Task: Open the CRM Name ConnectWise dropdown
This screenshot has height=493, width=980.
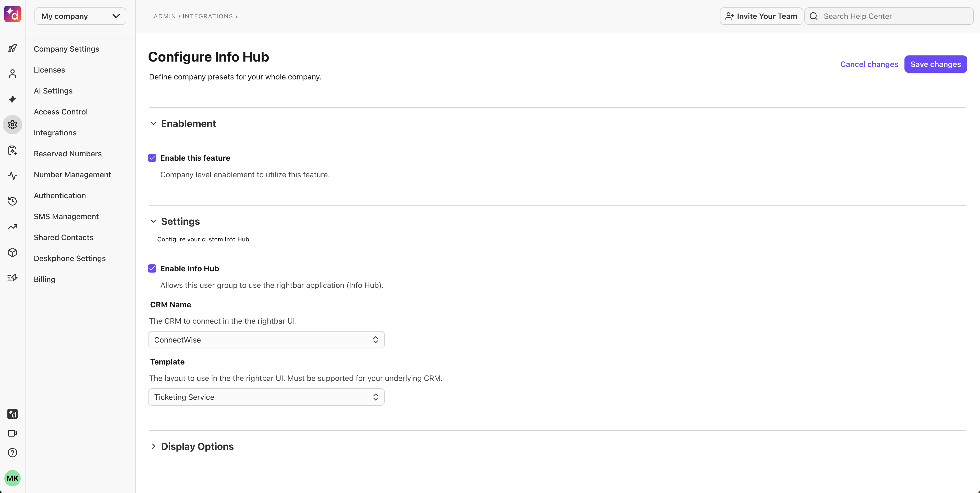Action: [266, 339]
